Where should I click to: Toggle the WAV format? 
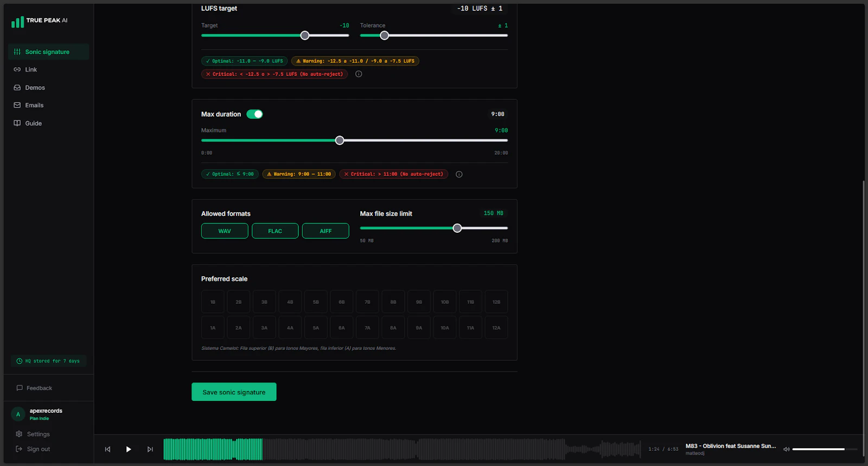coord(225,231)
